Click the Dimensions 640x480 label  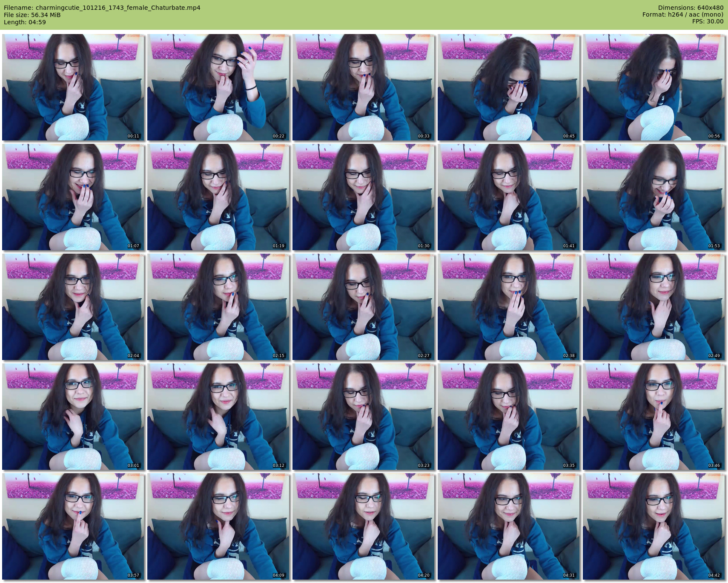point(691,8)
